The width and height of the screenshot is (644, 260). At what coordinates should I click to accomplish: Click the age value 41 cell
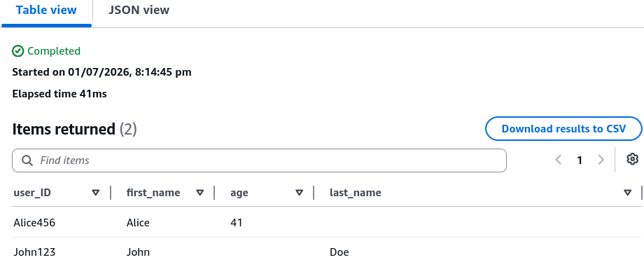237,223
